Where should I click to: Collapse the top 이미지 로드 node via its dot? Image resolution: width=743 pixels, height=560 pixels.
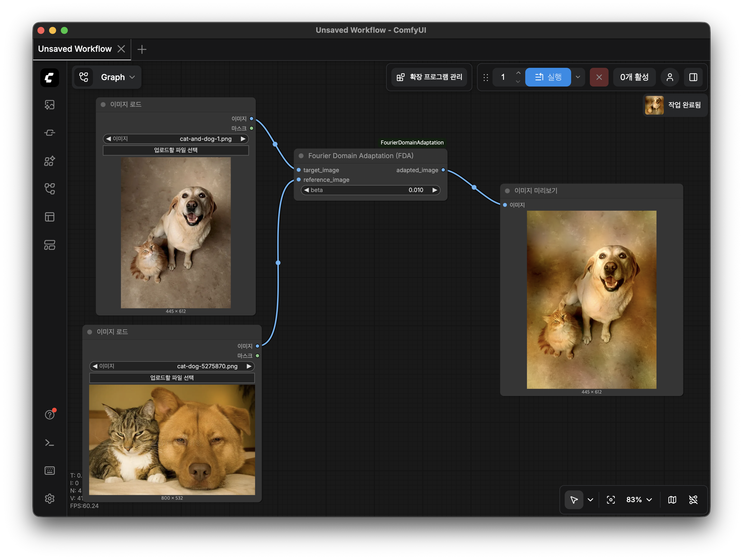(x=103, y=104)
